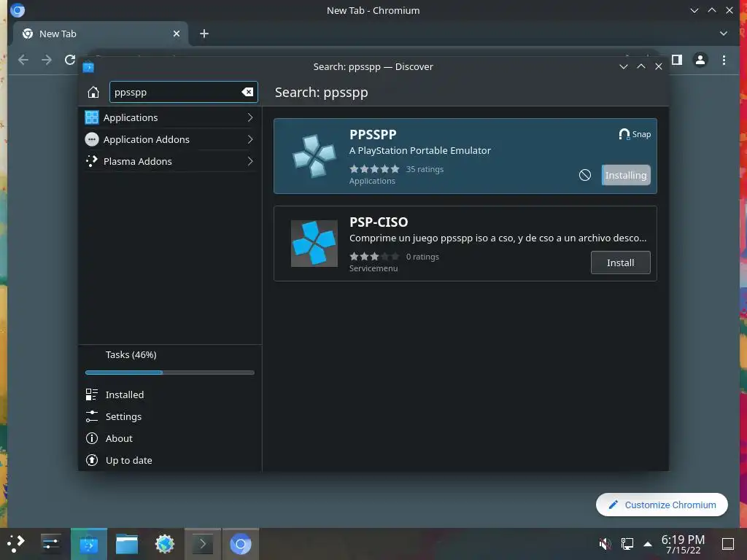Viewport: 747px width, 560px height.
Task: Click the PSP-CISO app icon
Action: pos(314,244)
